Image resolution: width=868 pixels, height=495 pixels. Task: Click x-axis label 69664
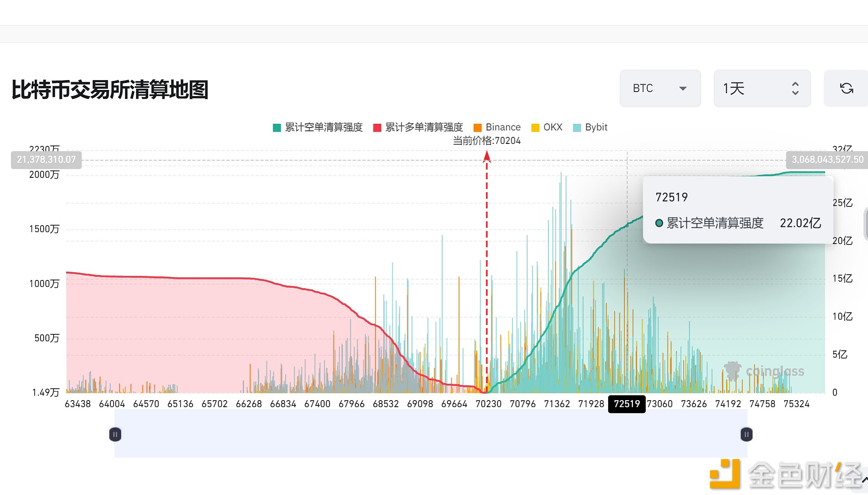[x=454, y=404]
